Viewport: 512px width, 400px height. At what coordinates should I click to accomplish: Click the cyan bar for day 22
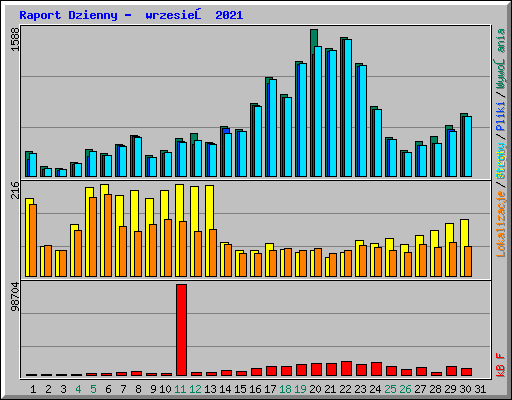coord(348,108)
